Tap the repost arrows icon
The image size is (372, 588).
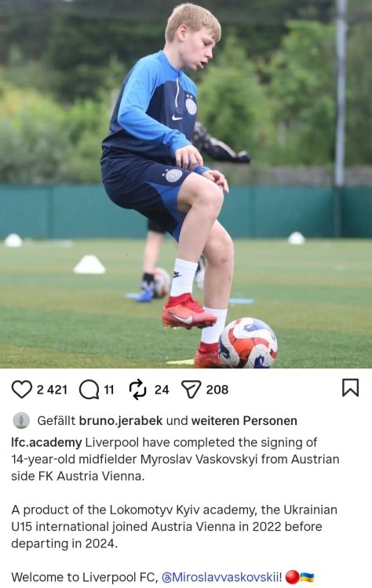(138, 389)
